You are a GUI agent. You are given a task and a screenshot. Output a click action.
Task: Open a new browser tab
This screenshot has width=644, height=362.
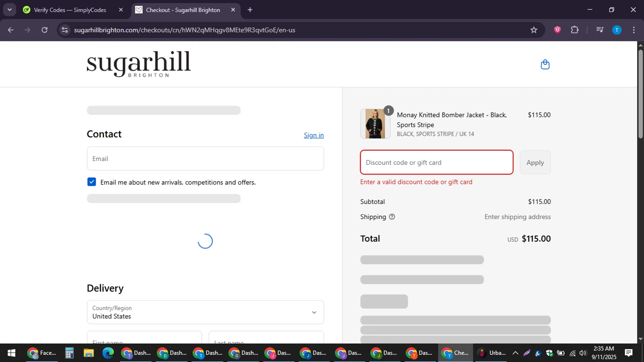click(x=250, y=10)
